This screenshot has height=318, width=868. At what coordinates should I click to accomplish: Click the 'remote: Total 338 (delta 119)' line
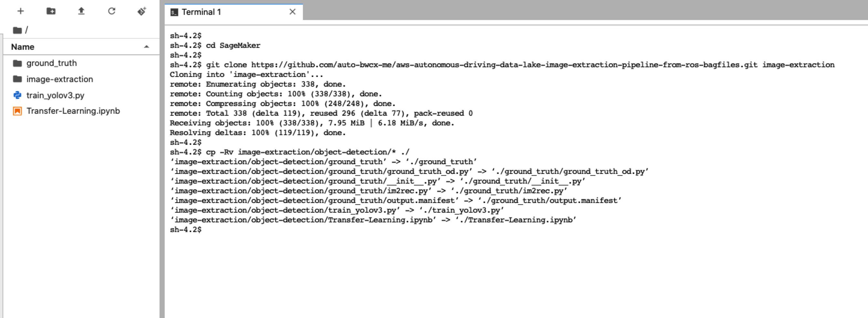click(321, 113)
